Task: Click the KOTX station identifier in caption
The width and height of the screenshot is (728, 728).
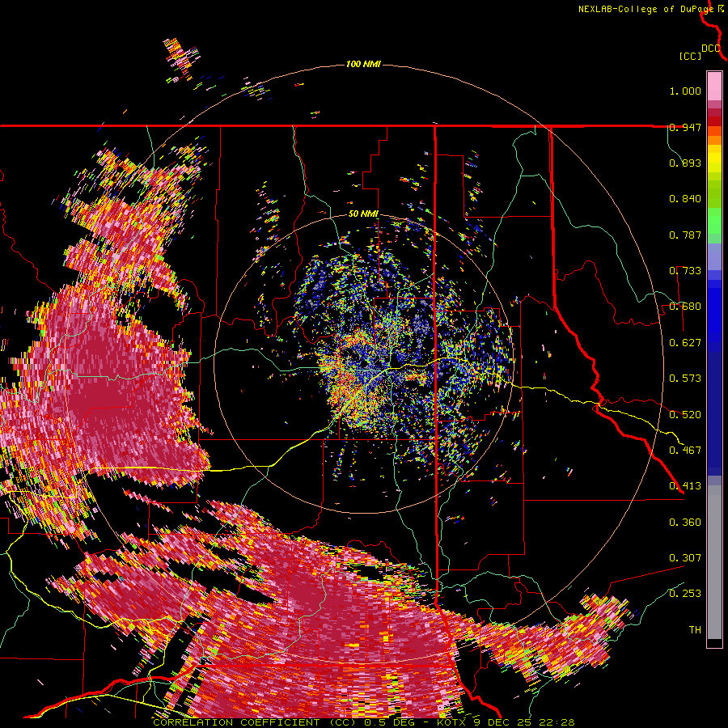Action: [x=452, y=722]
